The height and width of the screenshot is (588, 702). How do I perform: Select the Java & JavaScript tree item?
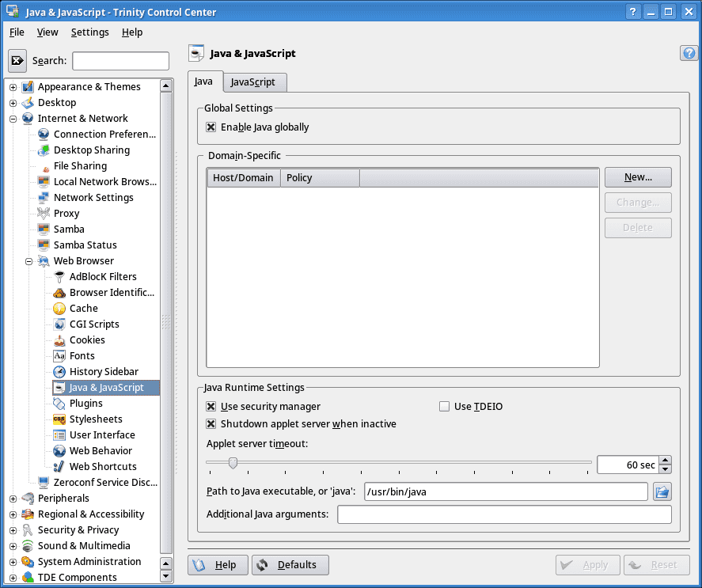(x=106, y=387)
